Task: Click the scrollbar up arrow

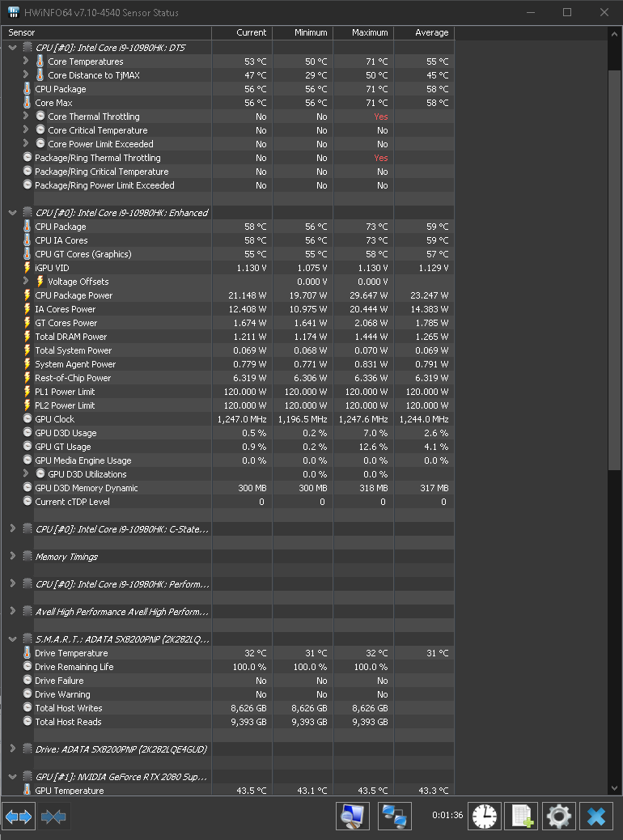Action: (x=614, y=33)
